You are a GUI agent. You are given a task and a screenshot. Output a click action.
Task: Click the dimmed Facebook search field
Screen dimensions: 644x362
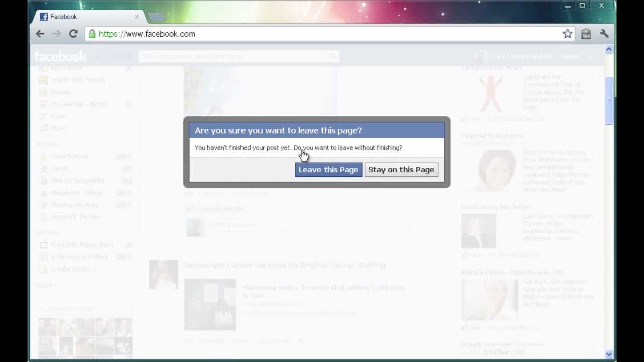tap(238, 56)
